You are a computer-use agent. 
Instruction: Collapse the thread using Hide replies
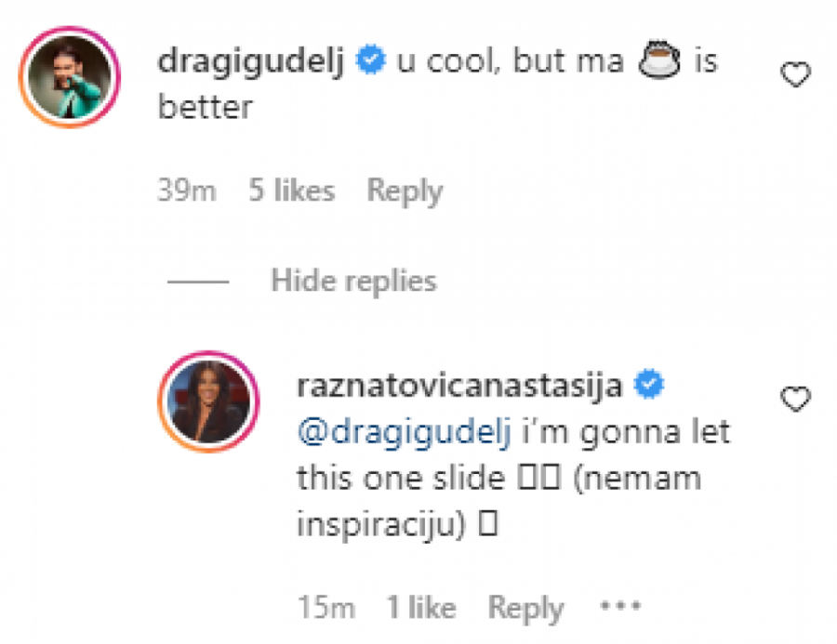[x=353, y=280]
